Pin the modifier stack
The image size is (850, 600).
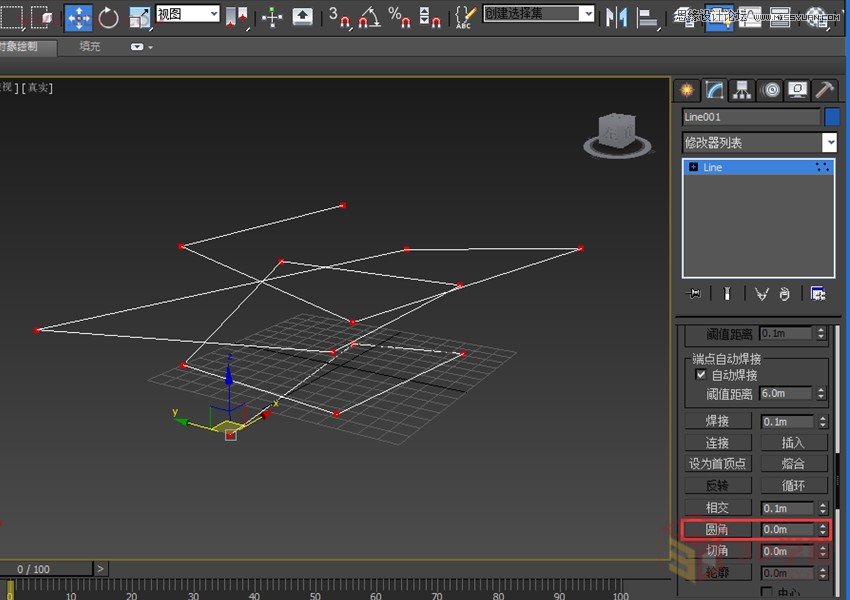pos(694,293)
